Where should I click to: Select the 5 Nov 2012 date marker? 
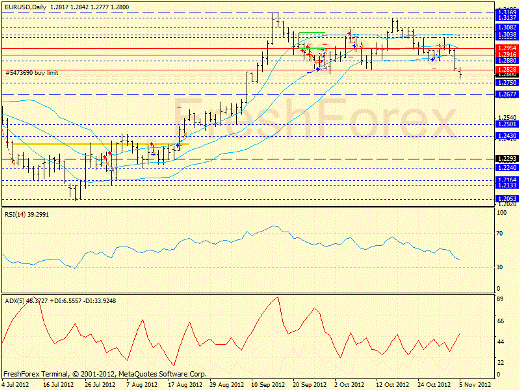click(x=475, y=385)
